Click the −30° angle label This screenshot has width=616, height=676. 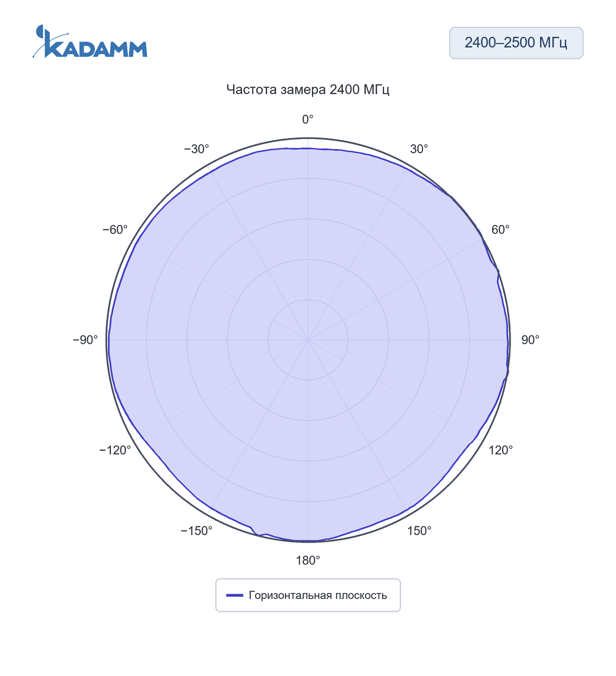(196, 149)
